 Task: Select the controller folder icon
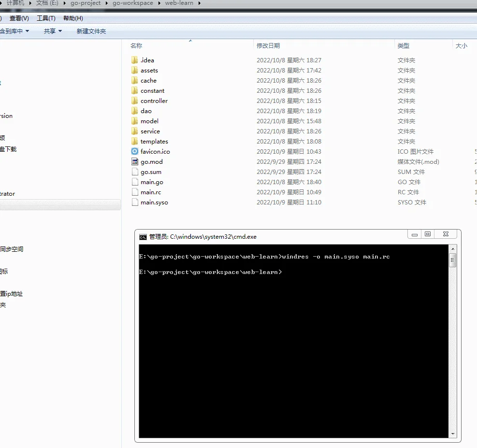135,101
